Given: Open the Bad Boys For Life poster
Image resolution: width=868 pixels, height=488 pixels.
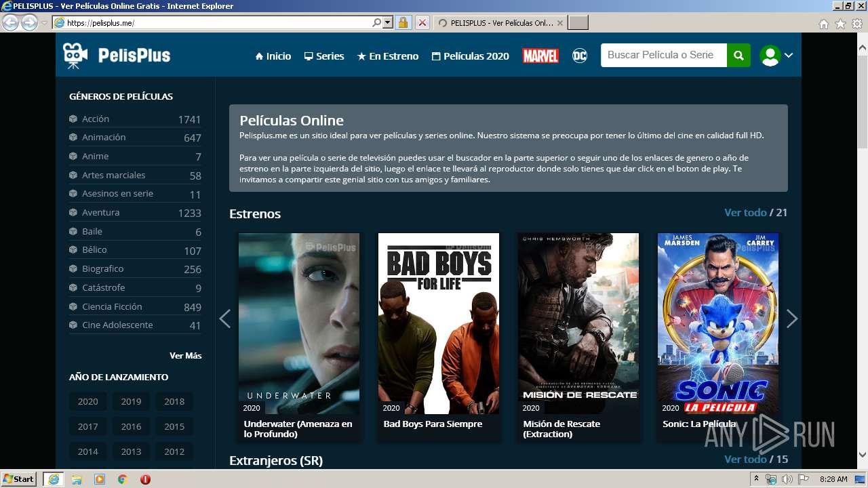Looking at the screenshot, I should pos(439,323).
